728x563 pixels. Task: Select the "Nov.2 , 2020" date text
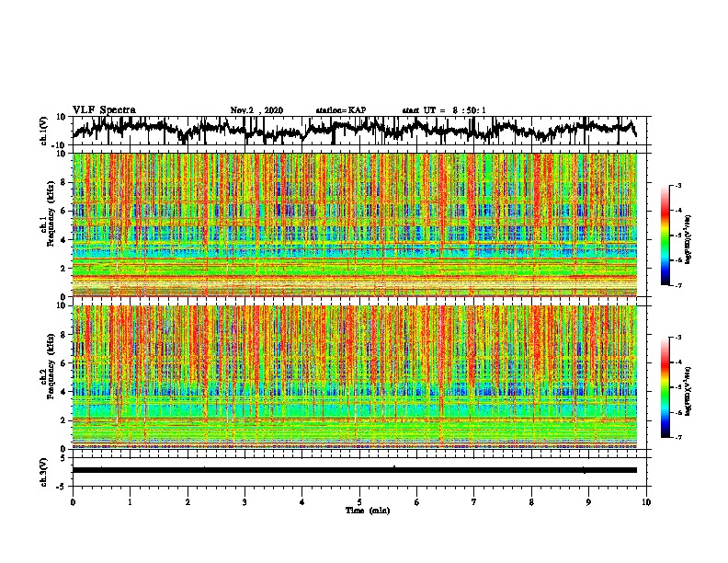click(256, 110)
